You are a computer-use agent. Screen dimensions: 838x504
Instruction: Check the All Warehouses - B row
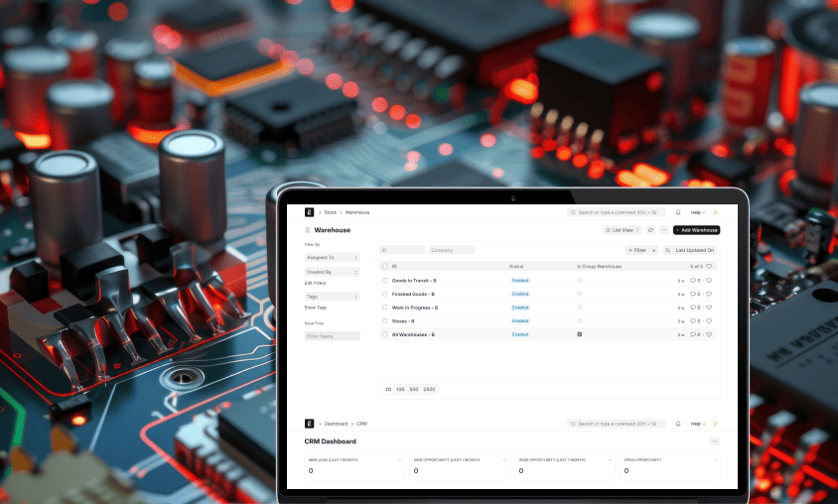click(x=385, y=334)
